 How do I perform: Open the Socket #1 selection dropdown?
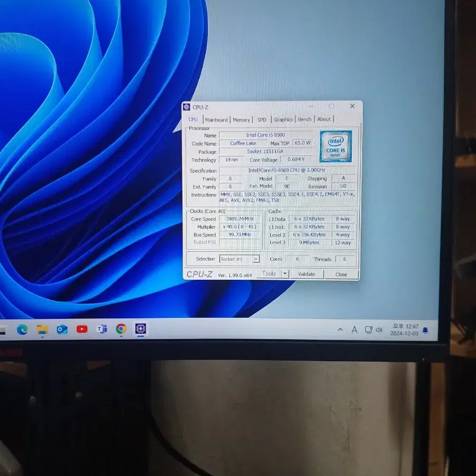[x=240, y=259]
